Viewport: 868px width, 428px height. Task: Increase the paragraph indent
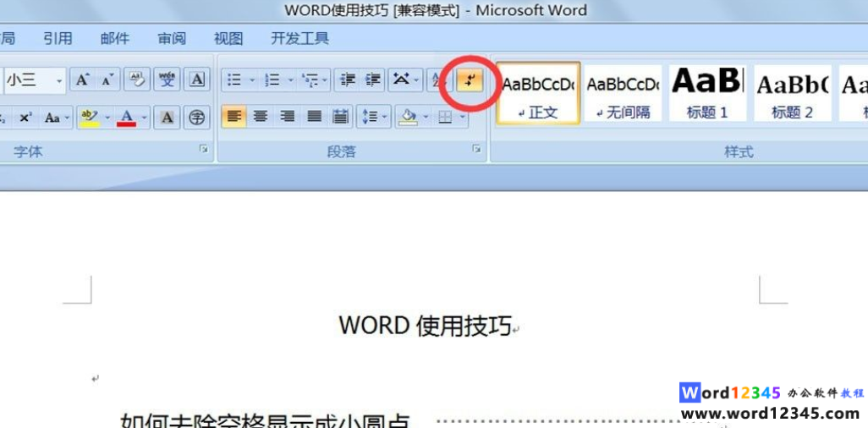[372, 80]
